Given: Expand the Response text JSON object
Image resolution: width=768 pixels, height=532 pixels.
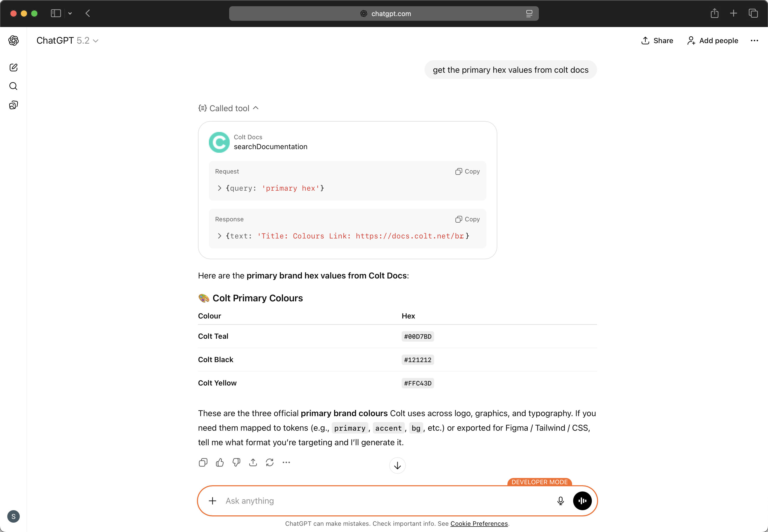Looking at the screenshot, I should pyautogui.click(x=219, y=236).
